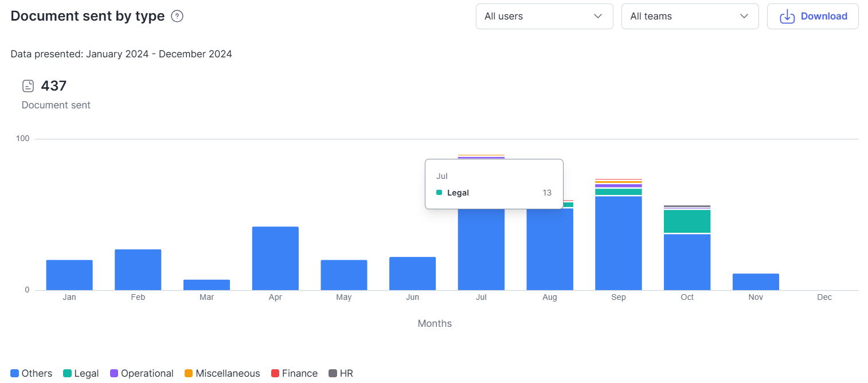The height and width of the screenshot is (383, 868).
Task: Select the November bar
Action: pos(756,282)
